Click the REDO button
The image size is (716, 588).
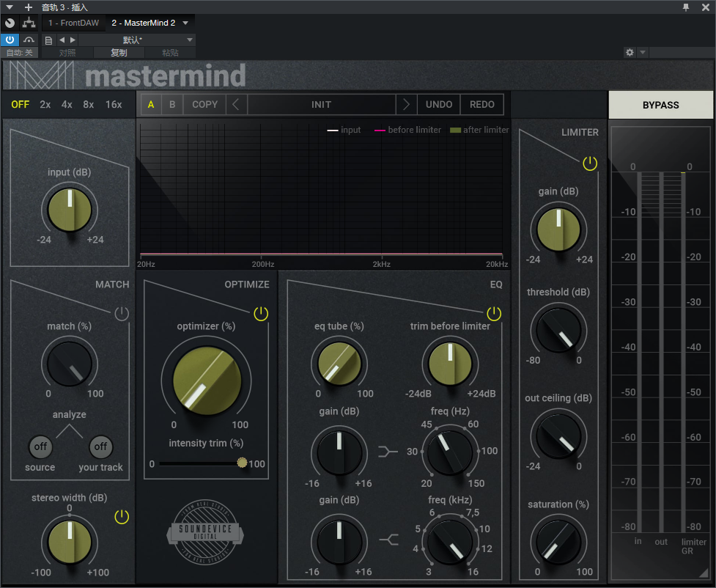point(482,105)
